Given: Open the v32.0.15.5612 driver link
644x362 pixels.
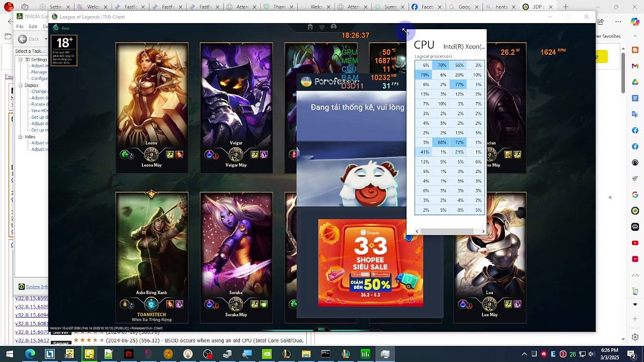Looking at the screenshot, I should [x=32, y=341].
